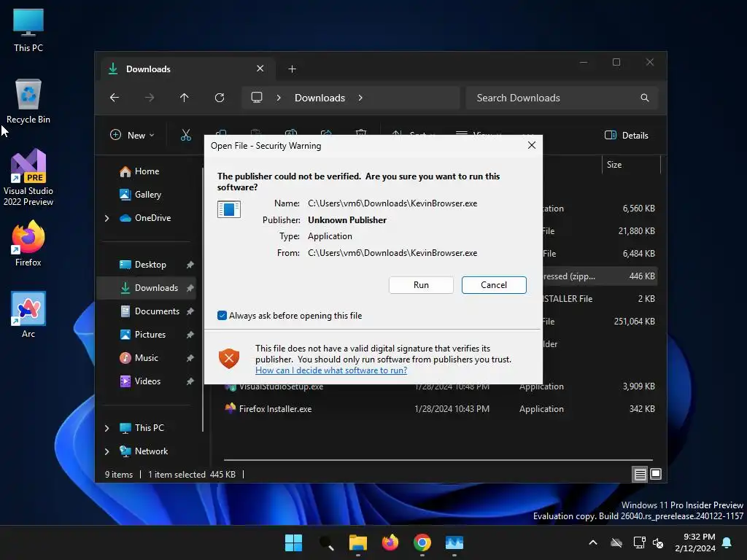Unpin Videos using its pin icon
The image size is (747, 560).
190,381
